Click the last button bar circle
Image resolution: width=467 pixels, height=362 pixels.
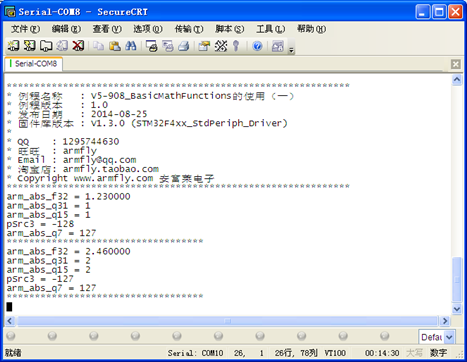point(385,336)
